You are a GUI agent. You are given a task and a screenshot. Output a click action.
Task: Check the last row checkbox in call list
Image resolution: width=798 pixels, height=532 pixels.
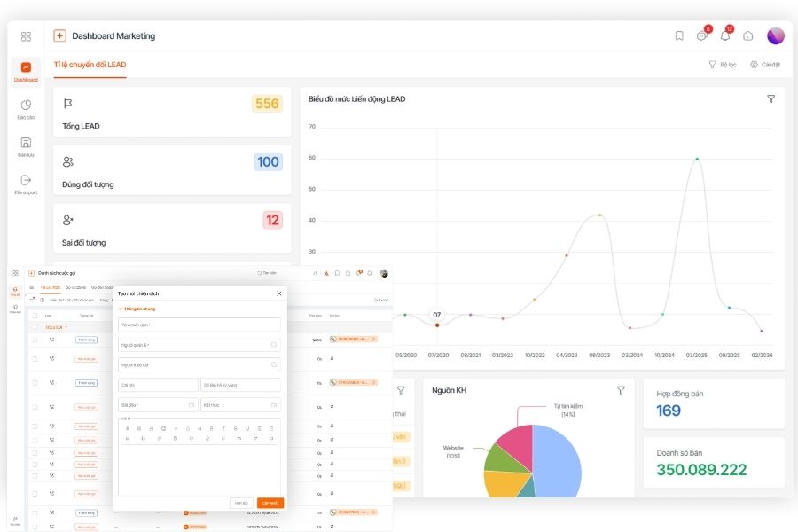click(x=35, y=527)
